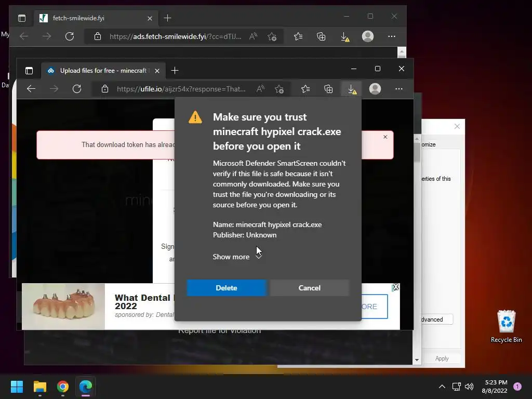The height and width of the screenshot is (399, 532).
Task: Close the dental advertisement banner
Action: click(395, 288)
